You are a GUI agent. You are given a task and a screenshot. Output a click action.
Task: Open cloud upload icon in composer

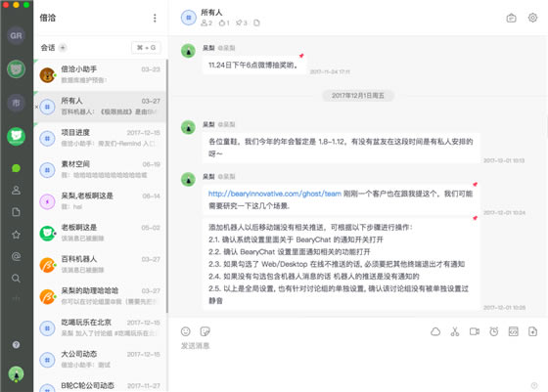tap(435, 331)
